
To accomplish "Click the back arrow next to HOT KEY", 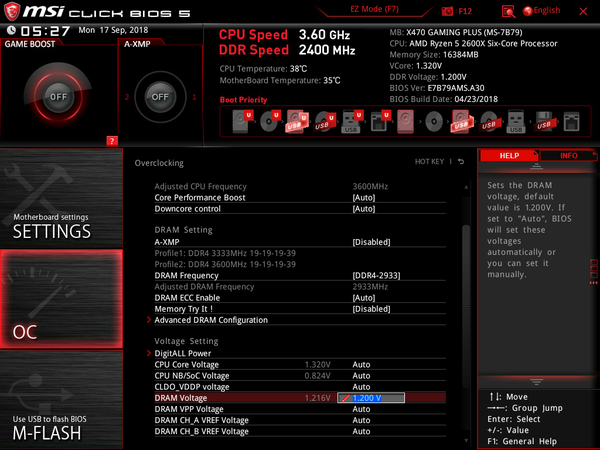I will click(x=461, y=161).
